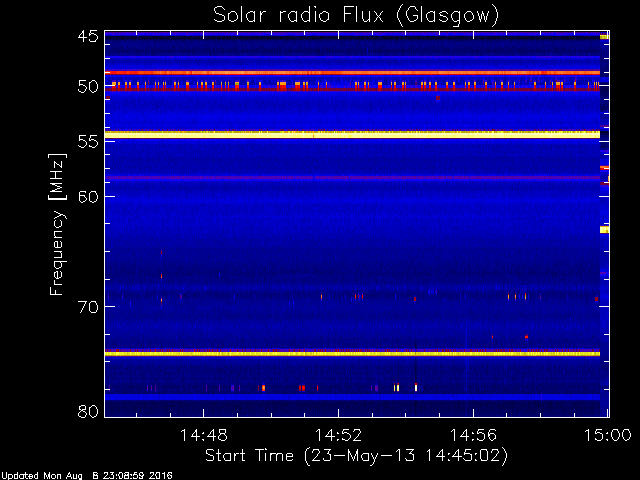Click the Start Time (23-May-13 14:45:02) label
The image size is (640, 480).
click(x=356, y=456)
